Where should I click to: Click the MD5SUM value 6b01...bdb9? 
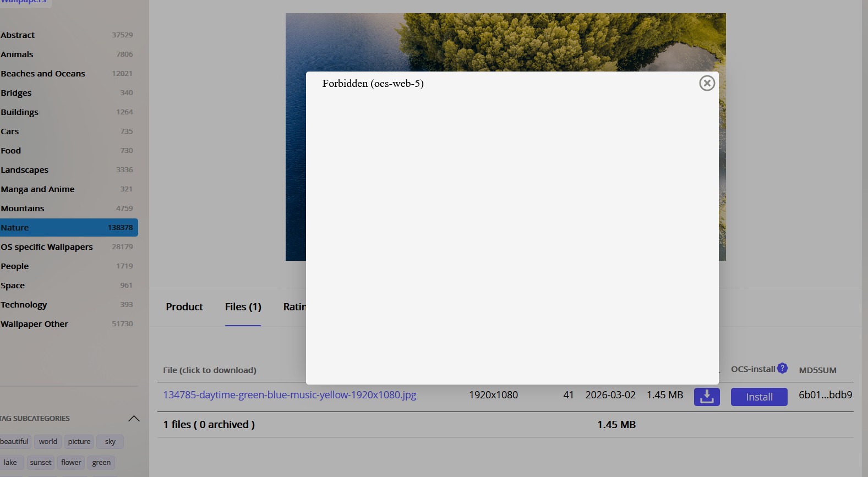(x=825, y=395)
